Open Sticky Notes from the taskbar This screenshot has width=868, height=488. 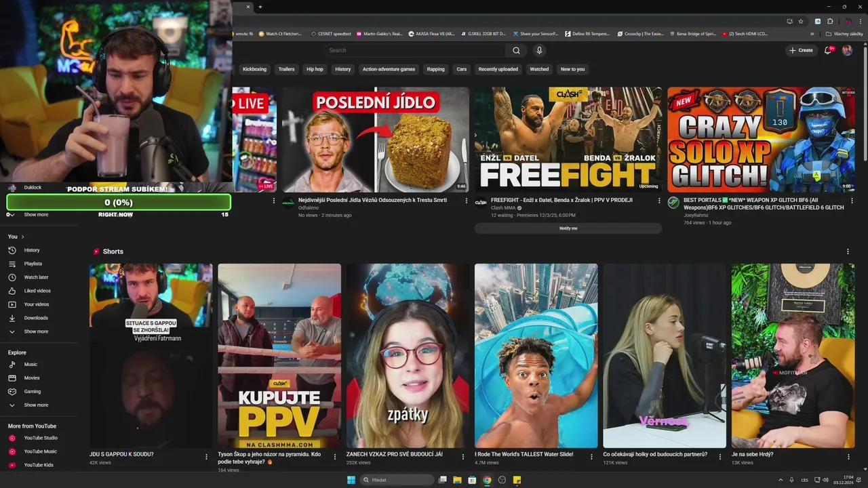point(517,480)
